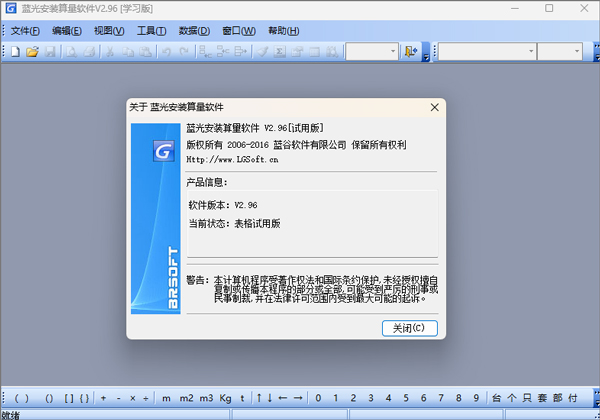Click the third tree-node icon with right arrow

(x=240, y=52)
